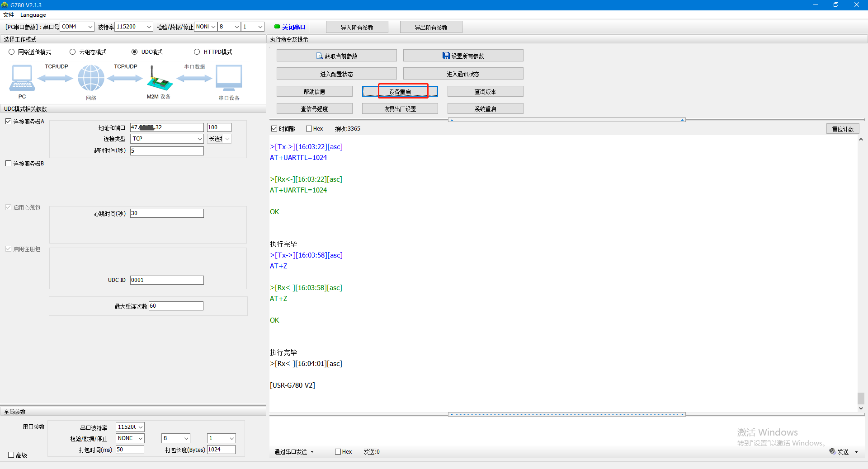Expand the 连接类型 TCP dropdown
This screenshot has height=469, width=868.
pos(199,139)
